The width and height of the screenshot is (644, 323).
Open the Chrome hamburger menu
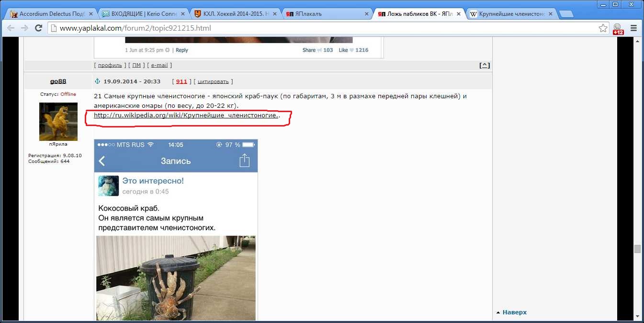coord(633,28)
